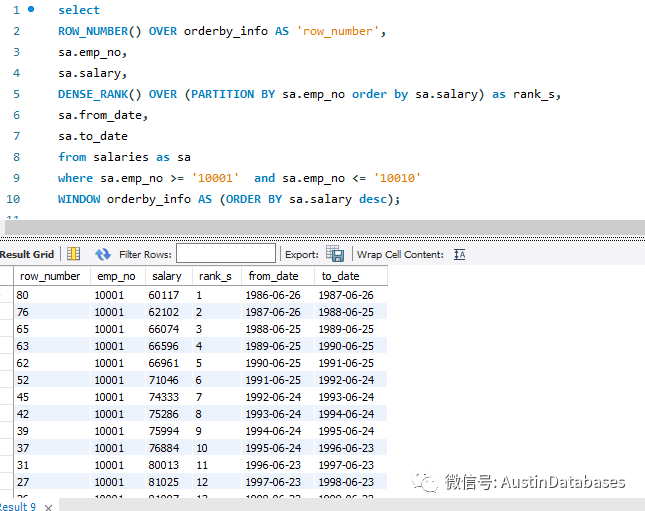
Task: Click the cell with to_date 1996-06-23
Action: [x=345, y=448]
